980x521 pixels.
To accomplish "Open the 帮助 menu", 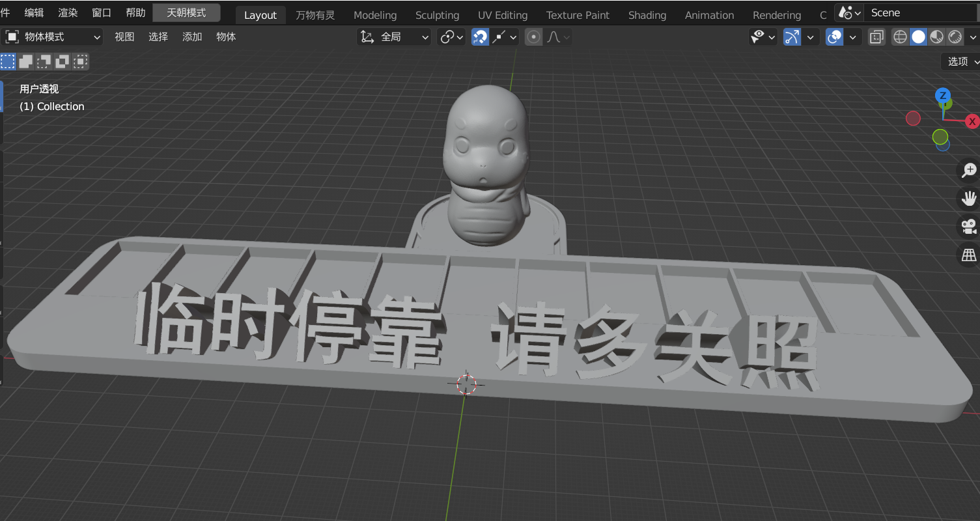I will (x=135, y=12).
